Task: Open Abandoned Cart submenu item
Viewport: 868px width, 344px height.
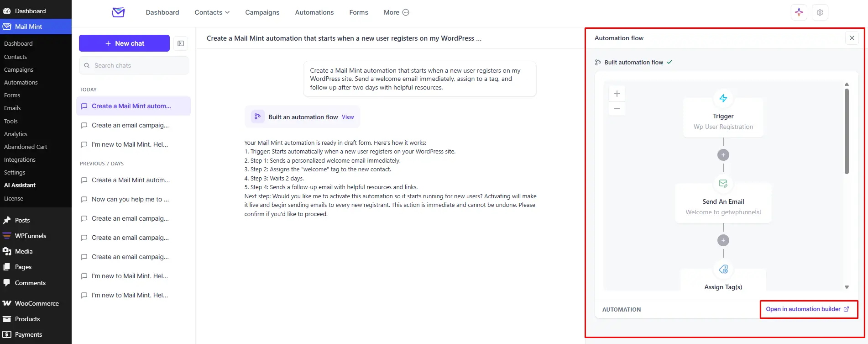Action: (x=26, y=147)
